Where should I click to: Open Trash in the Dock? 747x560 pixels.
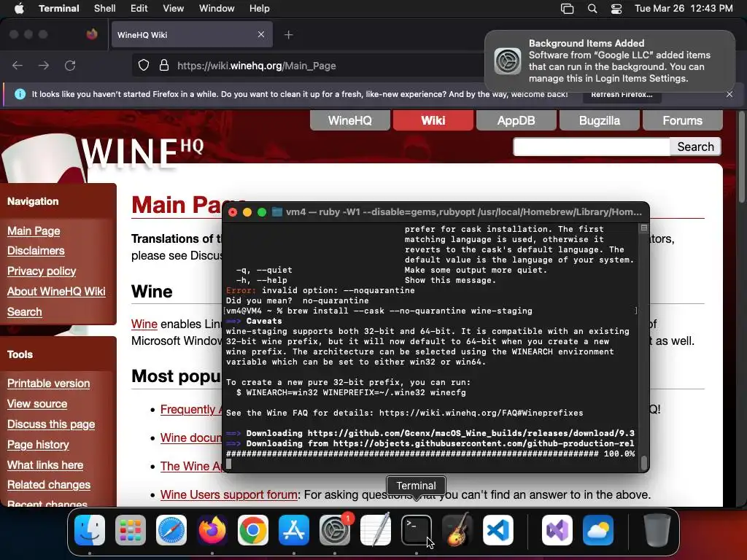657,530
